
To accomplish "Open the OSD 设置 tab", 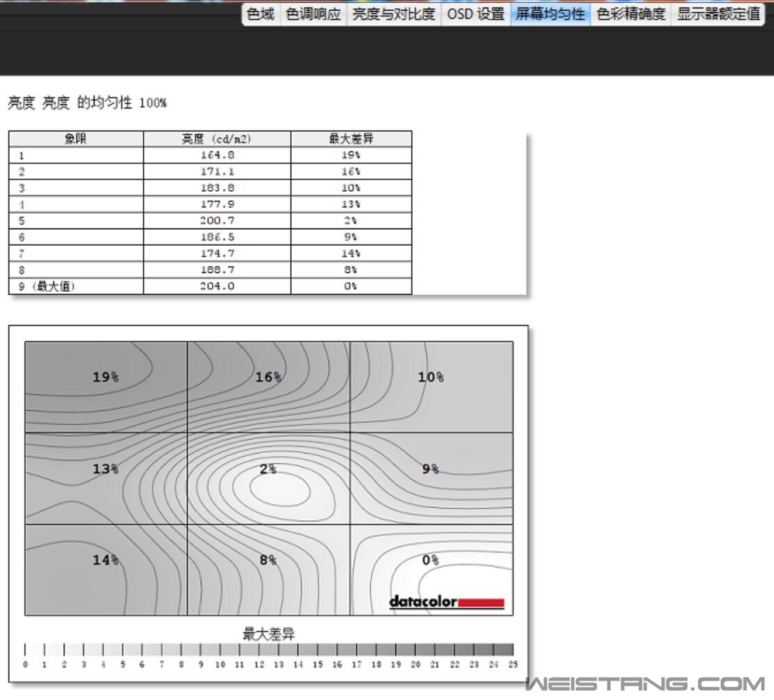I will pyautogui.click(x=476, y=15).
